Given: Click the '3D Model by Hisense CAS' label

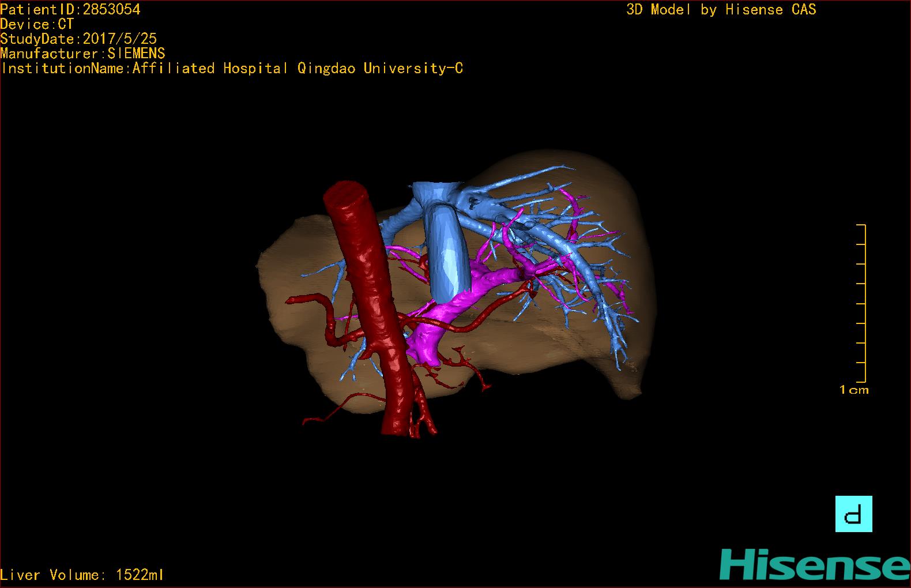Looking at the screenshot, I should [721, 10].
